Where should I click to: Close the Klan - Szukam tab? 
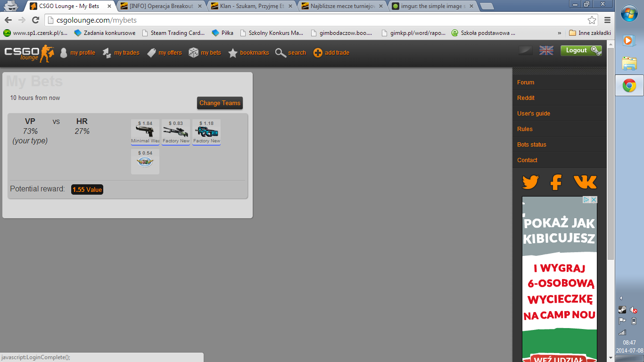coord(290,6)
